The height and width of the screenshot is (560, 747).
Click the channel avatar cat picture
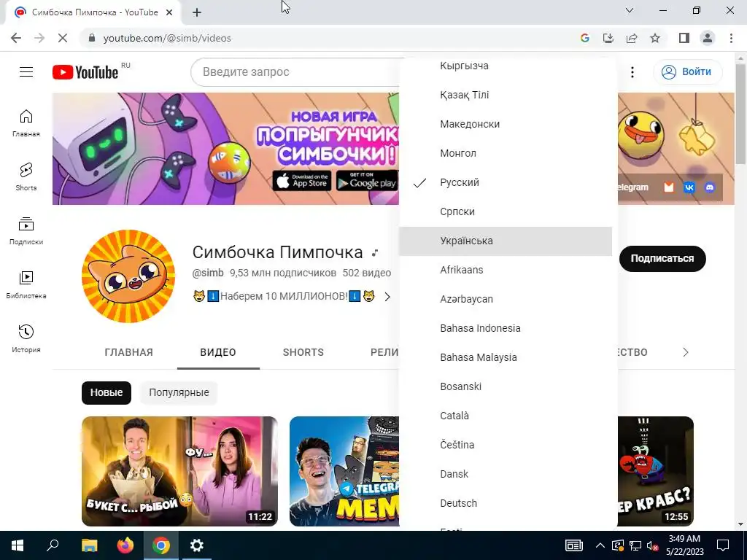[128, 276]
